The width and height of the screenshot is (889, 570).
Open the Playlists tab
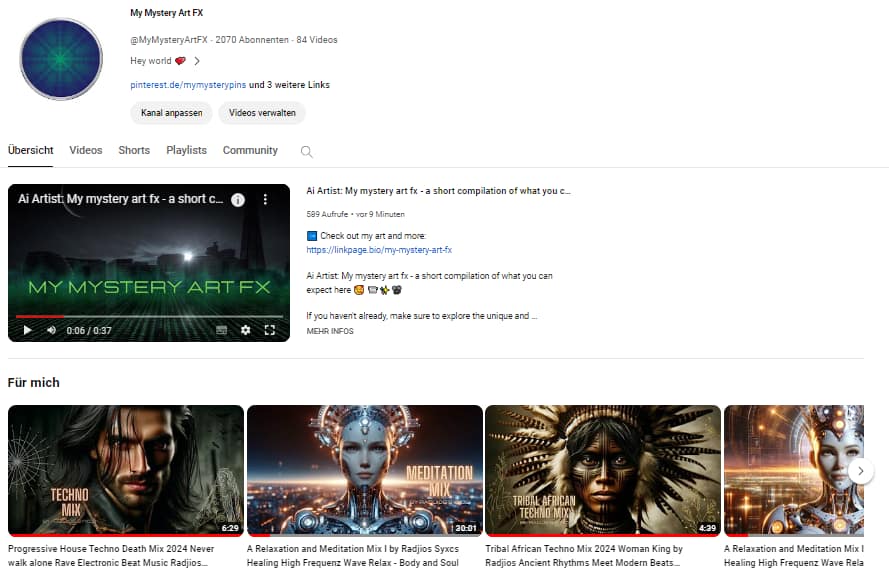click(186, 150)
